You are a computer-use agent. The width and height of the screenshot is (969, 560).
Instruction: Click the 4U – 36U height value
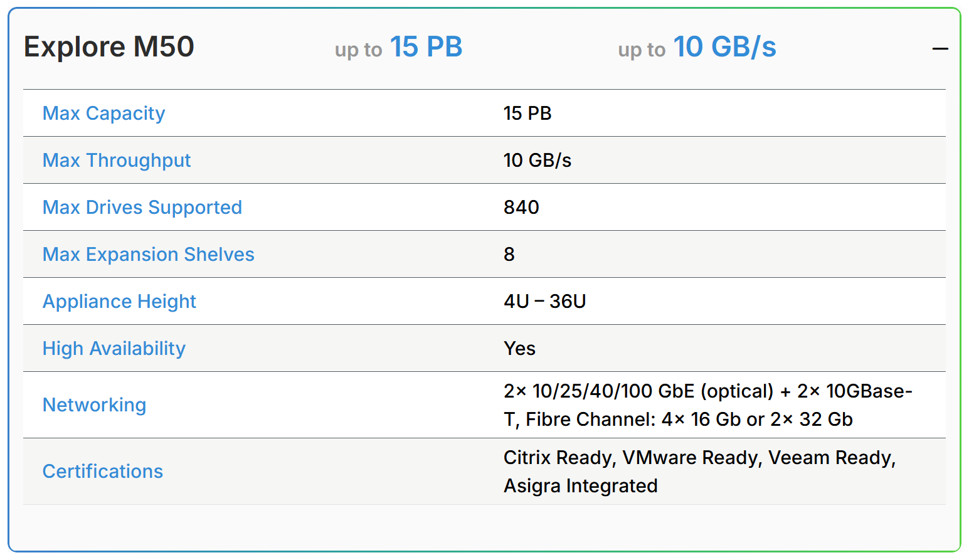point(544,302)
